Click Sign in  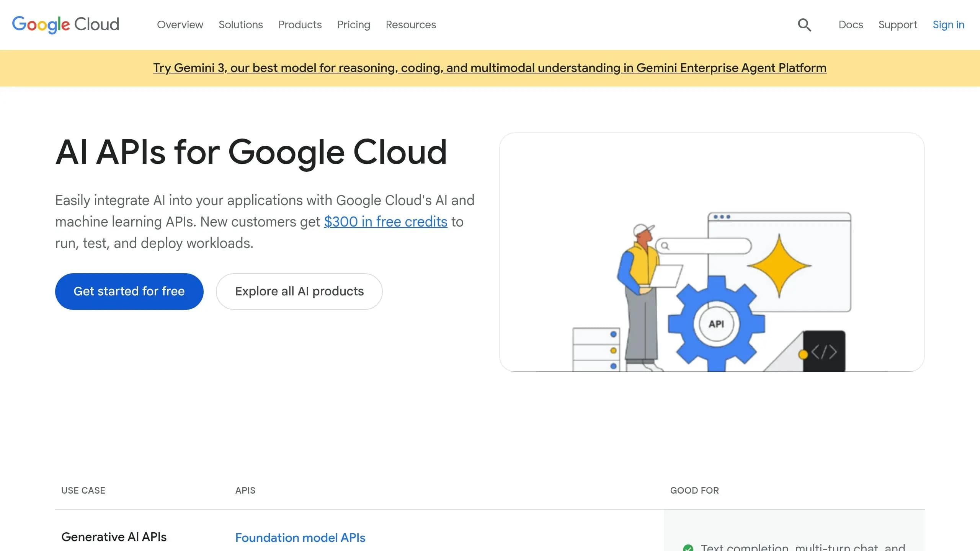coord(948,24)
